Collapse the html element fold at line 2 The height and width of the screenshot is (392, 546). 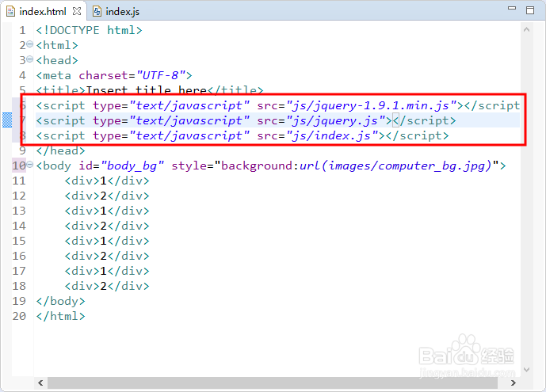(30, 44)
